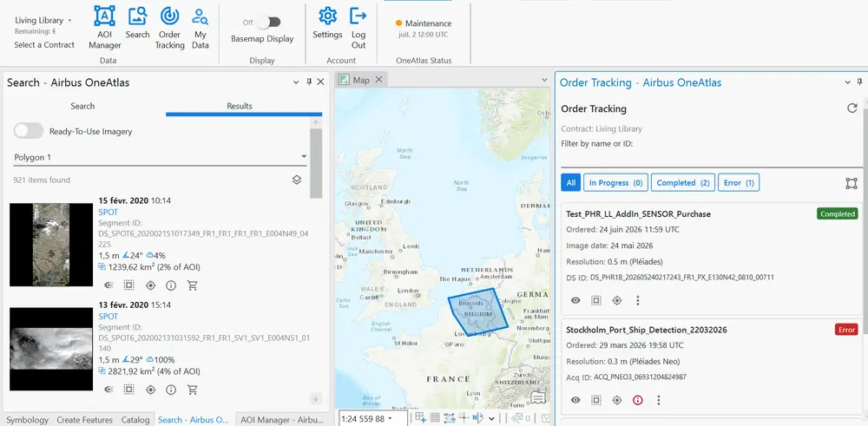Show footprint for the 15 févr. result
The image size is (868, 426).
point(129,285)
